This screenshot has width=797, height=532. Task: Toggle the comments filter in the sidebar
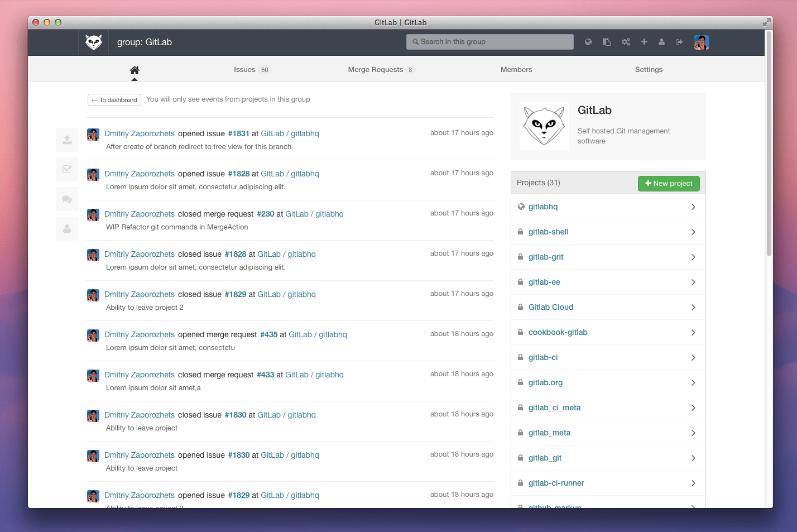click(66, 199)
